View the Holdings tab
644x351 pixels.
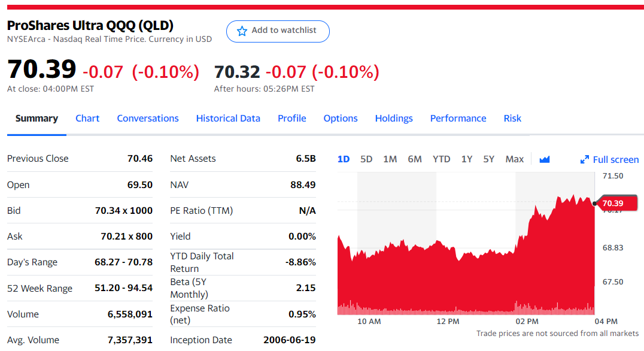click(x=394, y=119)
